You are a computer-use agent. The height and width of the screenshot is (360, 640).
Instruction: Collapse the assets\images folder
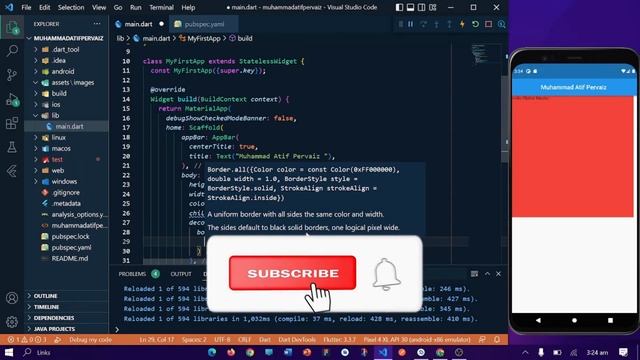73,82
